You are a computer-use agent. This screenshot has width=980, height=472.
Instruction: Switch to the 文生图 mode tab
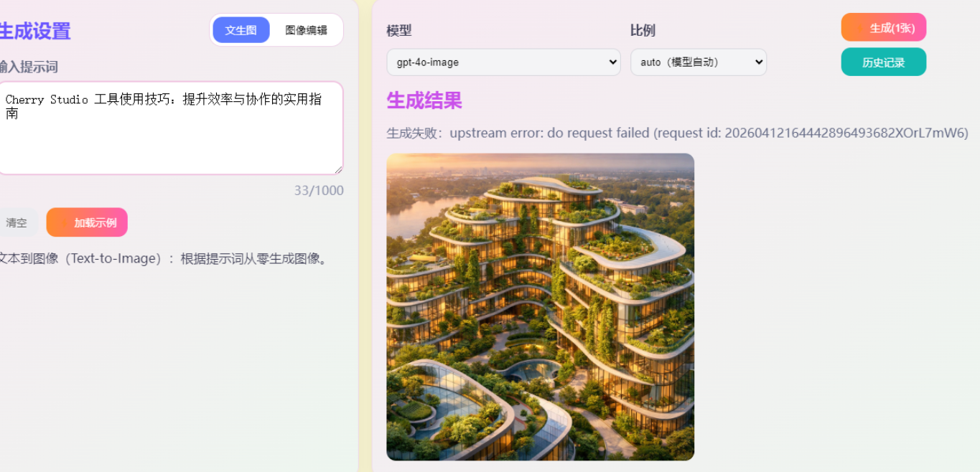[x=241, y=30]
